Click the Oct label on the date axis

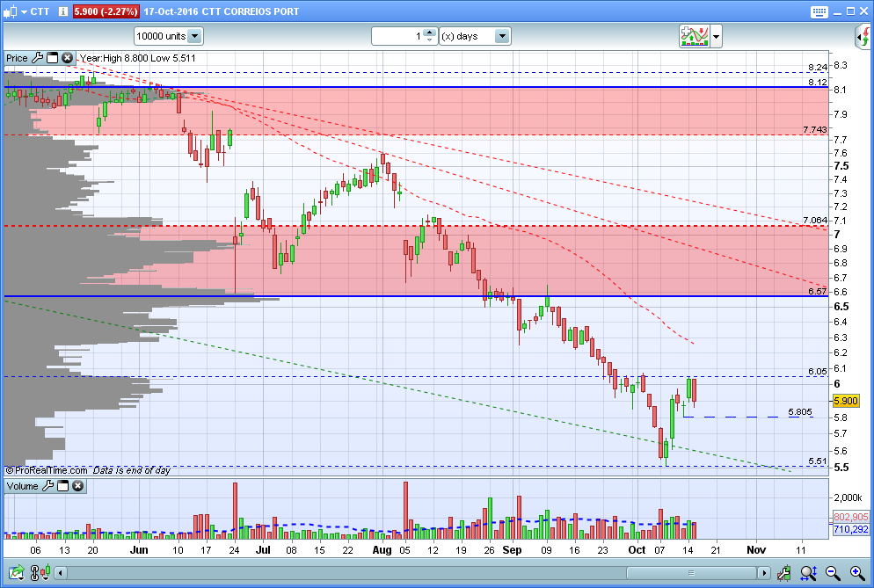pyautogui.click(x=637, y=550)
